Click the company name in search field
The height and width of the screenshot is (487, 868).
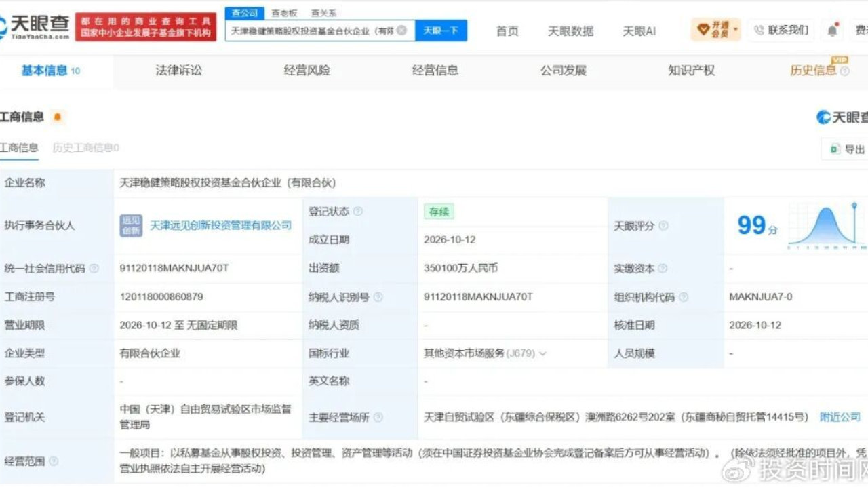pyautogui.click(x=312, y=31)
